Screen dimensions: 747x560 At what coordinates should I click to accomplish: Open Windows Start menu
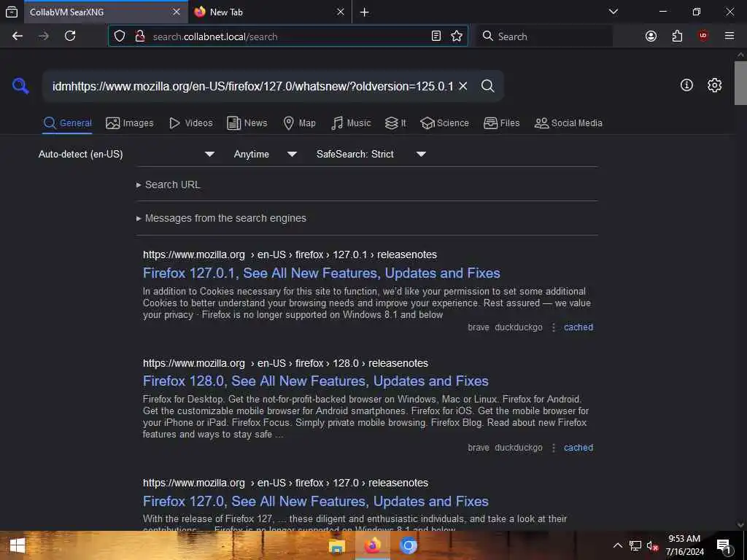[17, 545]
